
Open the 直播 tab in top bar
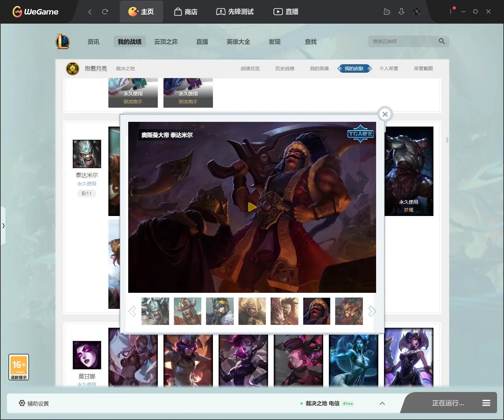point(286,12)
